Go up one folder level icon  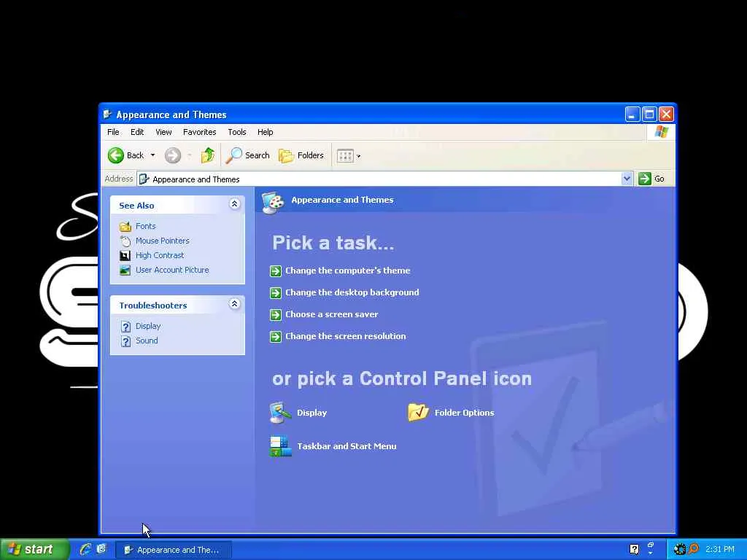coord(208,155)
